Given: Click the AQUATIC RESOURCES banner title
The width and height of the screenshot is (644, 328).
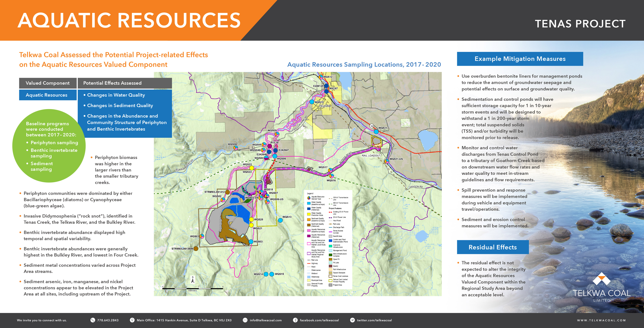Looking at the screenshot, I should 129,20.
